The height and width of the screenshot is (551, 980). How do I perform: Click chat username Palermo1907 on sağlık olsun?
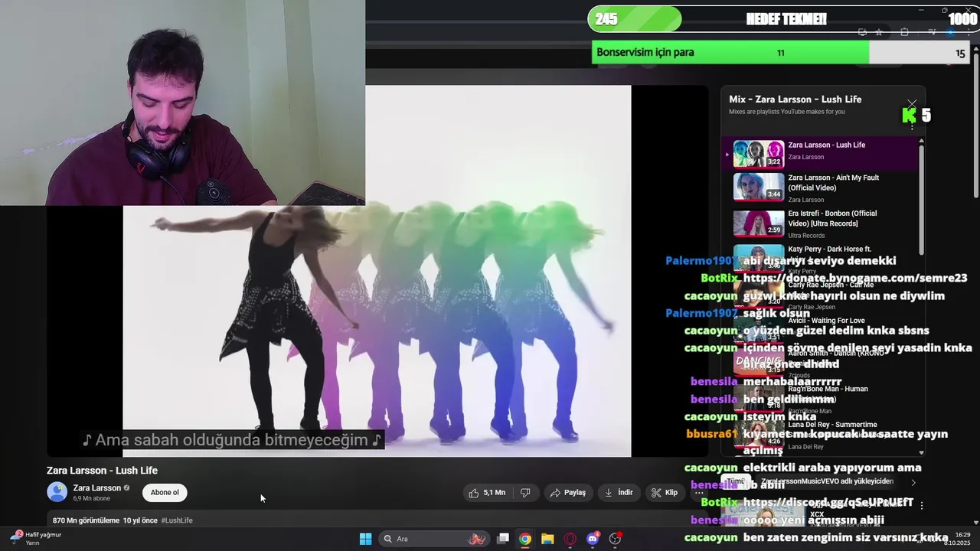pos(701,313)
